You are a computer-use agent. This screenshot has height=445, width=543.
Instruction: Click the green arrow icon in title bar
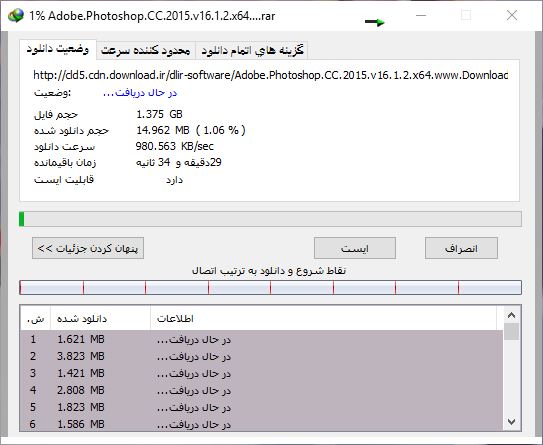click(x=375, y=23)
